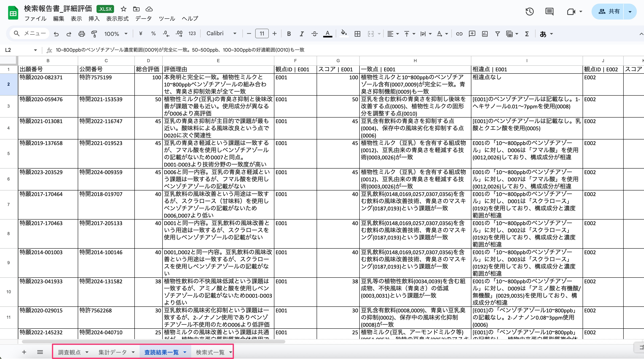Viewport: 644px width, 359px height.
Task: Open fill color bucket
Action: tap(344, 34)
